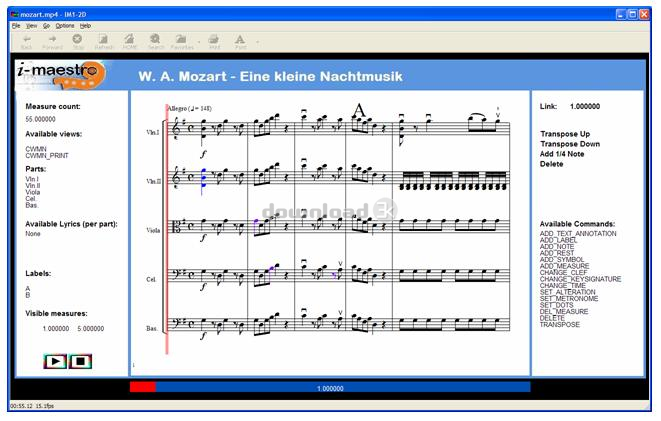Click the measure count value 55.000000
Image resolution: width=661 pixels, height=421 pixels.
pos(40,119)
